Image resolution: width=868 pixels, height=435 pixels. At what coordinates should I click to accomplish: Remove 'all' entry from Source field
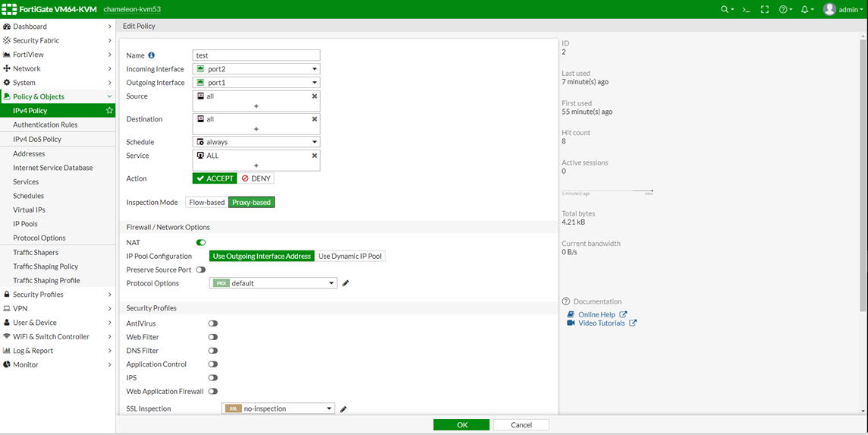(x=314, y=96)
